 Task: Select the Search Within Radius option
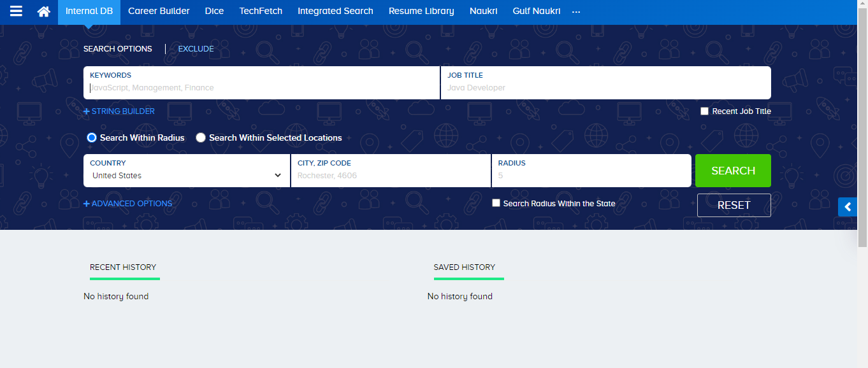click(x=91, y=137)
